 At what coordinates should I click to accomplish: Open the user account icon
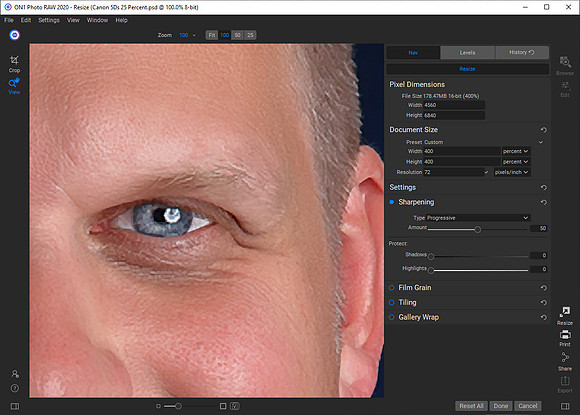coord(15,374)
